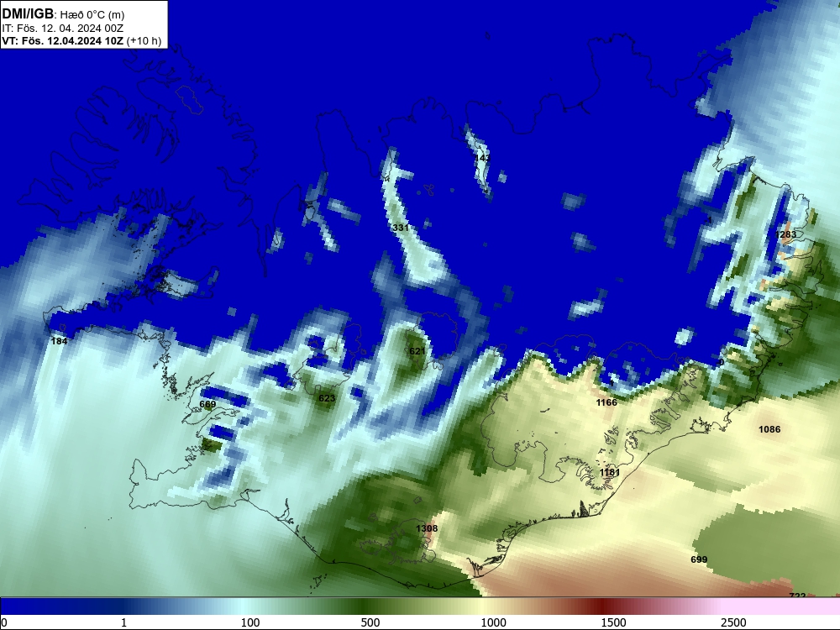Click the 1166 height value on map
Screen dimensions: 840x630
coord(606,402)
